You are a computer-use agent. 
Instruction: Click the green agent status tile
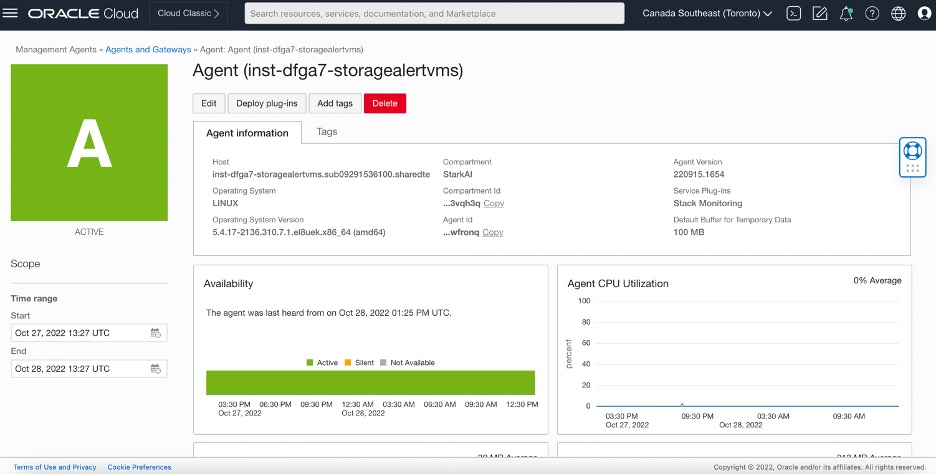[x=89, y=143]
